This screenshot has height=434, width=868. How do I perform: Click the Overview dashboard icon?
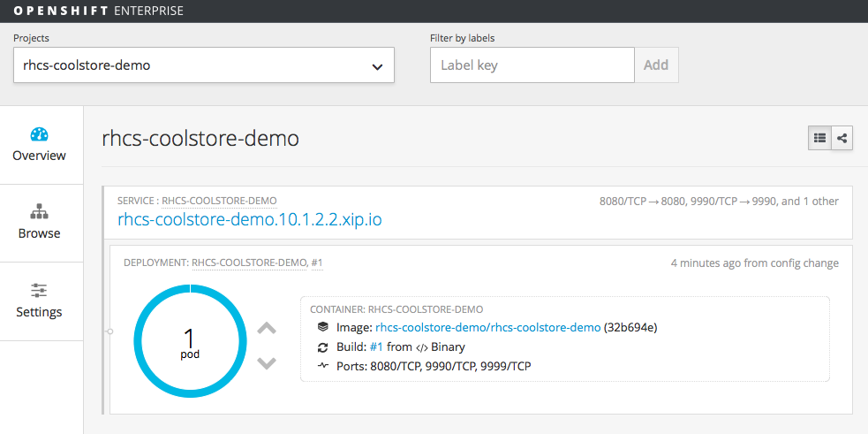click(39, 134)
